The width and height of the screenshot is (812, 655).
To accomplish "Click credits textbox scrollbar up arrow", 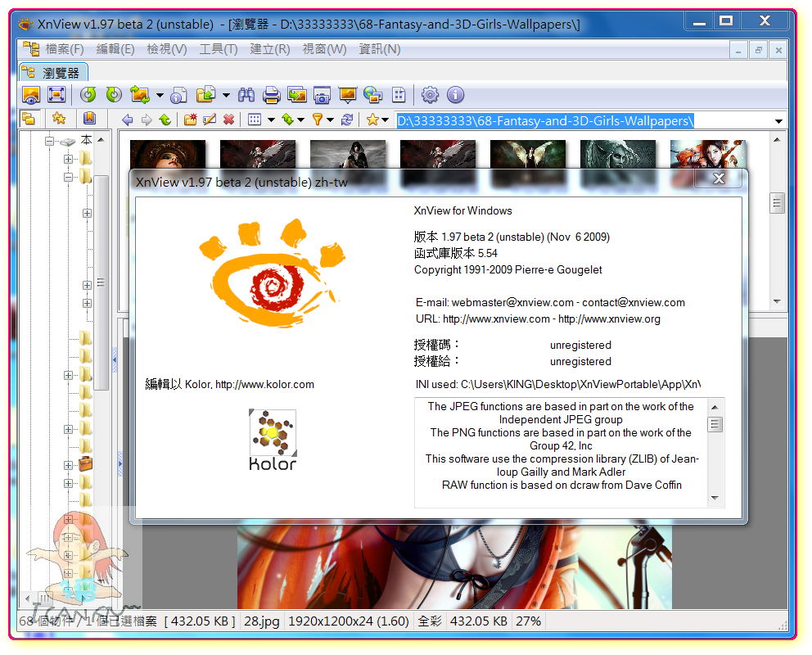I will coord(715,408).
